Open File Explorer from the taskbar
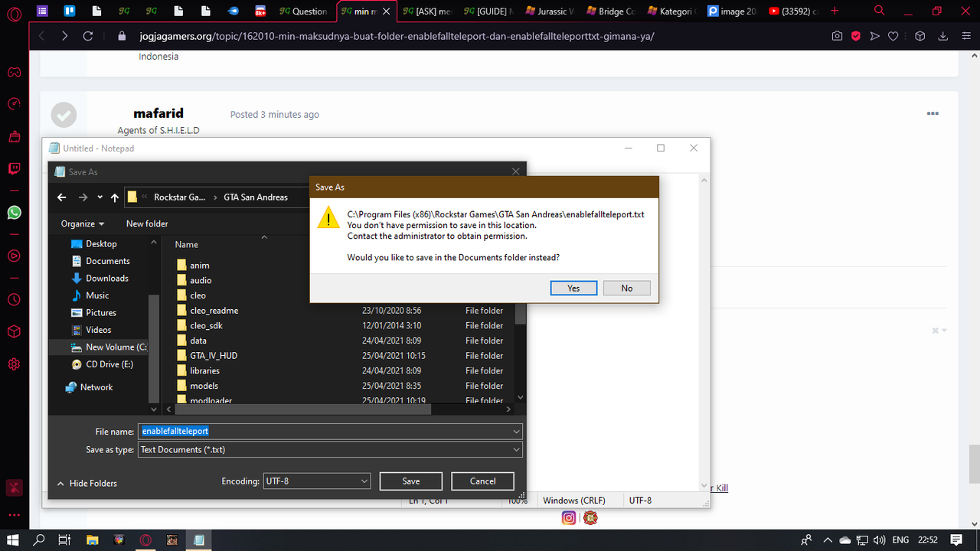 [x=92, y=540]
